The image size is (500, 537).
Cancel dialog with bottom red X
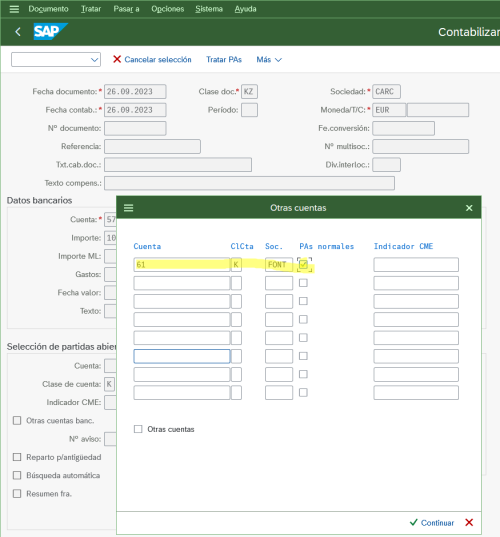coord(469,522)
